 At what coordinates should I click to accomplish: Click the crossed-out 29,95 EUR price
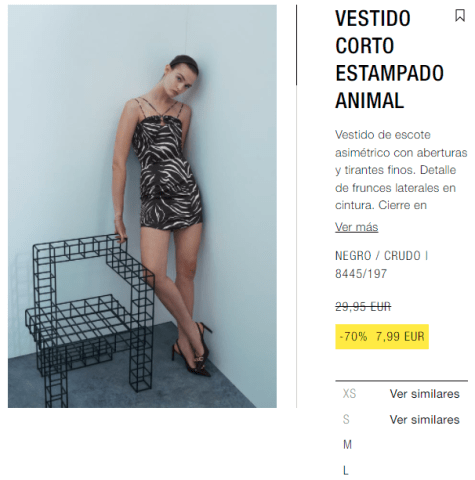click(363, 306)
